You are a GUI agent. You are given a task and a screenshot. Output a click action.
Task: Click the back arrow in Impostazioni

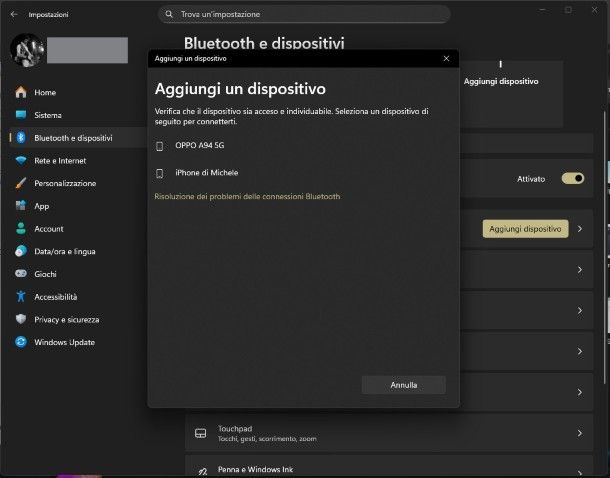point(14,14)
